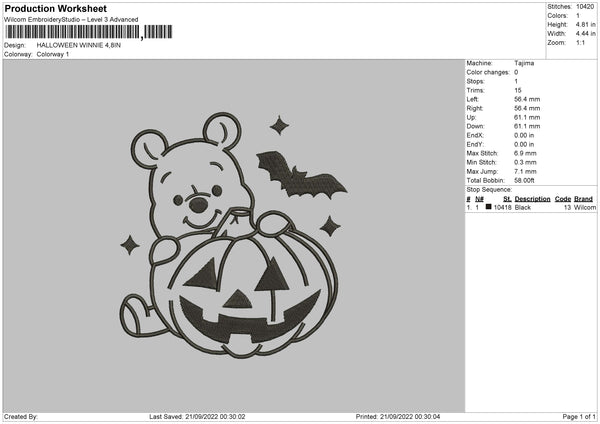Select the stitches count '10420'
Screen dimensions: 600x424
[x=585, y=7]
